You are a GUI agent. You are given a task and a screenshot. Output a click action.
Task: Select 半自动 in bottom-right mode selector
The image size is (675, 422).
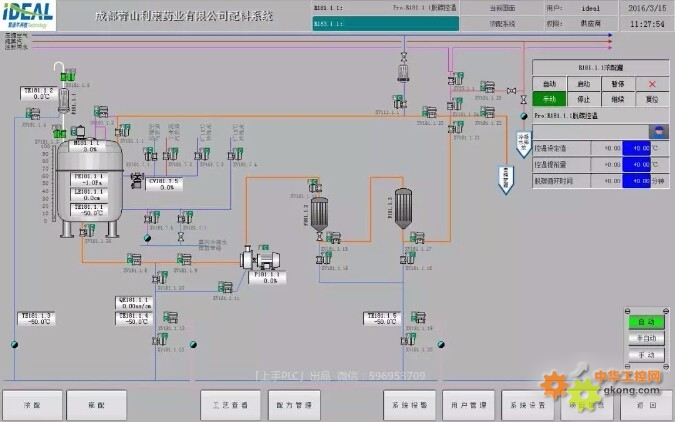[646, 338]
